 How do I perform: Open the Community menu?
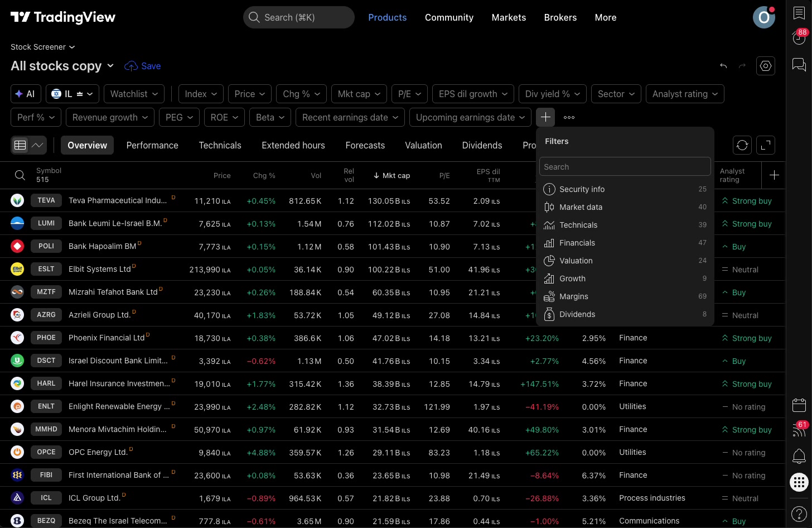(449, 17)
